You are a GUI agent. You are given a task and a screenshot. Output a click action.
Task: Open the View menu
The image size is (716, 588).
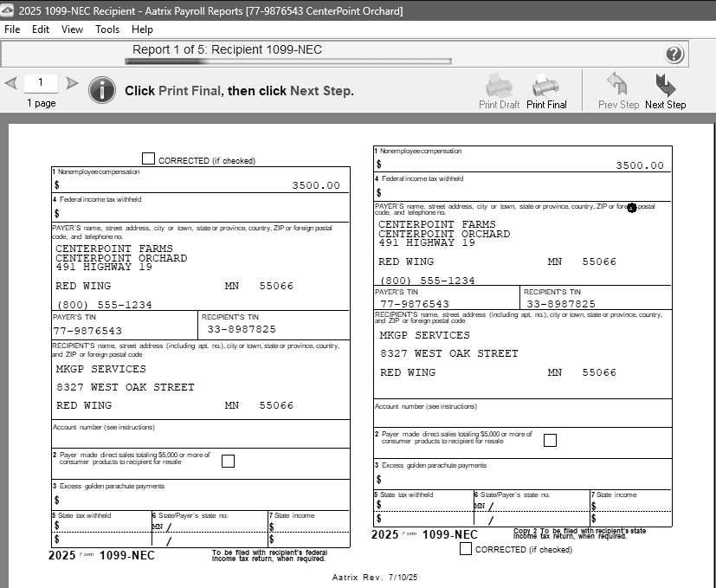(x=72, y=29)
